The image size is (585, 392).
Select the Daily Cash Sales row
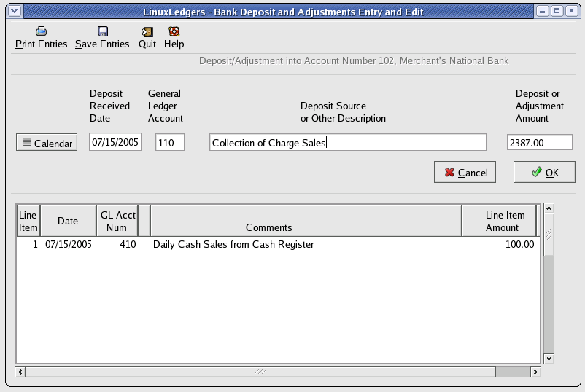[277, 245]
